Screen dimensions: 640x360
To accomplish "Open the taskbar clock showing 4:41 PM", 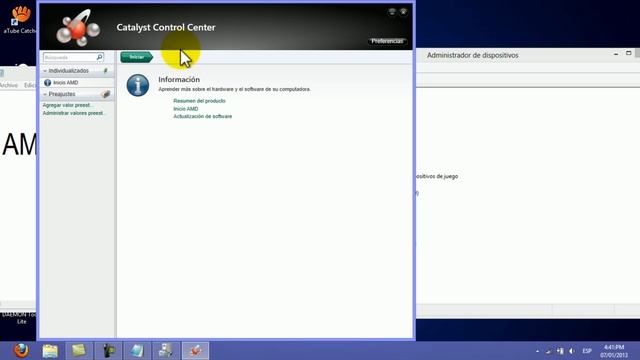I will (x=614, y=351).
